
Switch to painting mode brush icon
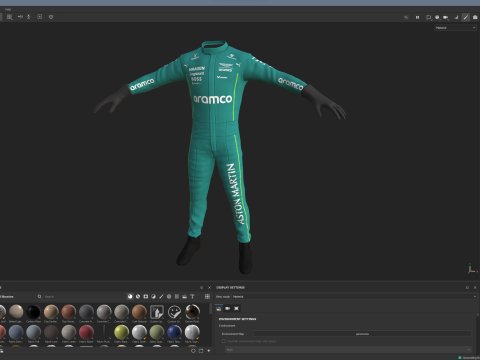pyautogui.click(x=466, y=17)
